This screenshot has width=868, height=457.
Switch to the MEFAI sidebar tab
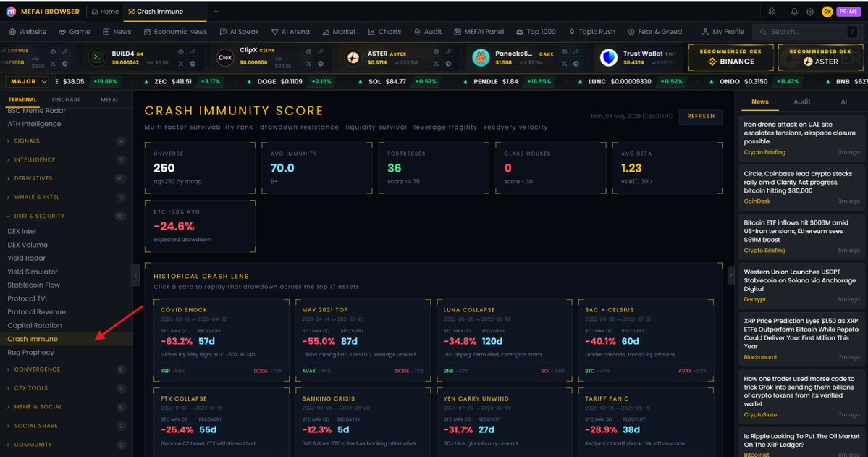click(109, 100)
